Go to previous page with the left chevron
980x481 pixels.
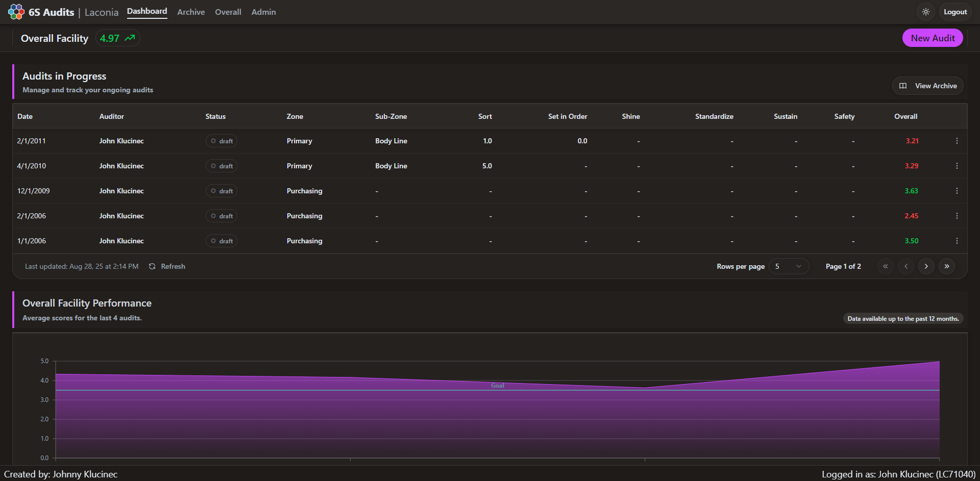pos(906,266)
